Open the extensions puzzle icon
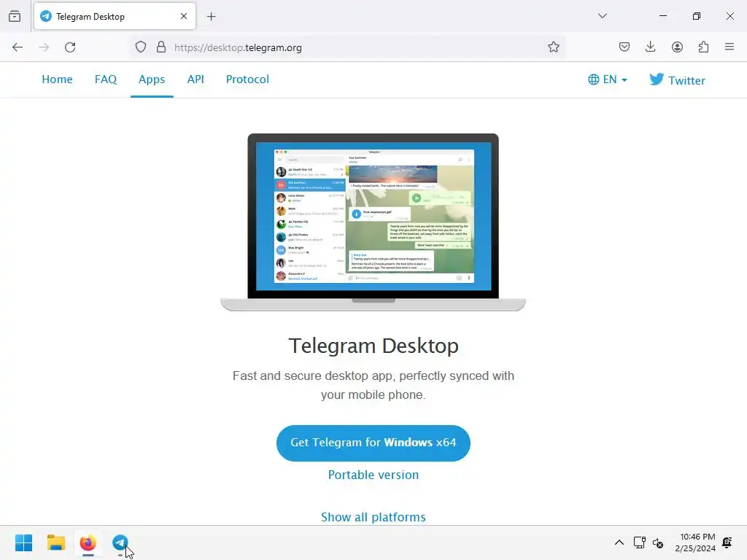 click(703, 47)
